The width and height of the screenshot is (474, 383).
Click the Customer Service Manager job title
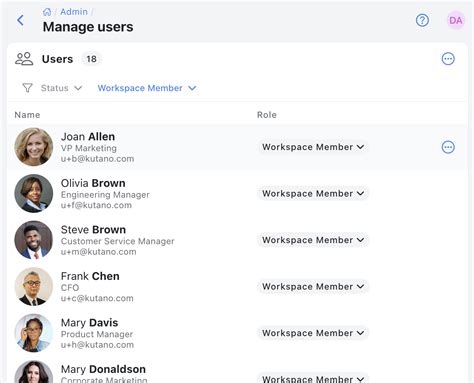(117, 241)
